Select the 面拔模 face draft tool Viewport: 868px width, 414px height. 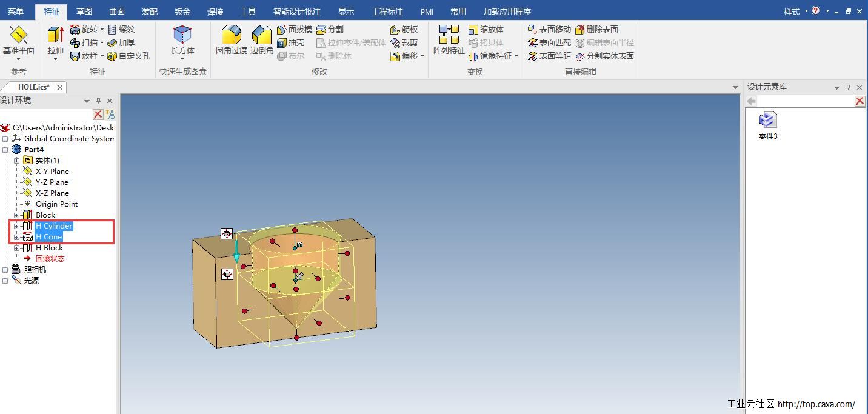coord(295,29)
